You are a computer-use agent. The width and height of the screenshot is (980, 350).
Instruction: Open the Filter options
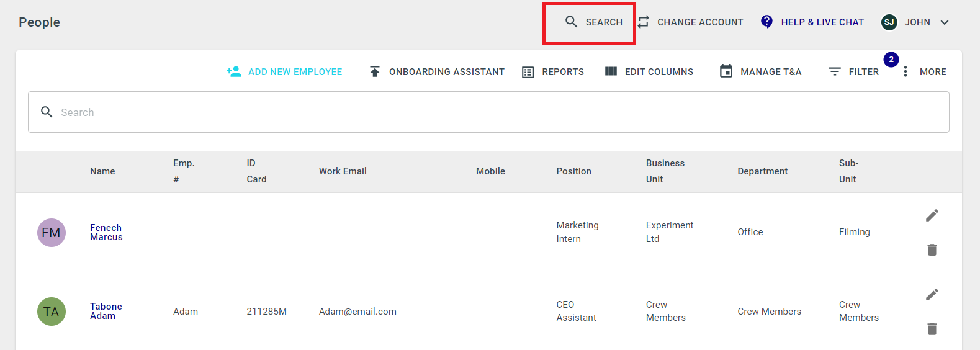tap(854, 71)
